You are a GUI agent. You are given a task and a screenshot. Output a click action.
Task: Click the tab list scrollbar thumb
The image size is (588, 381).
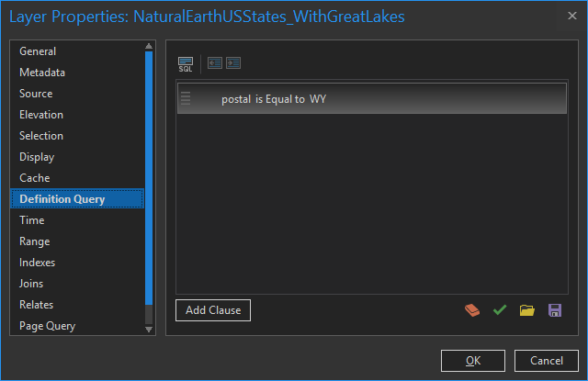tap(149, 178)
